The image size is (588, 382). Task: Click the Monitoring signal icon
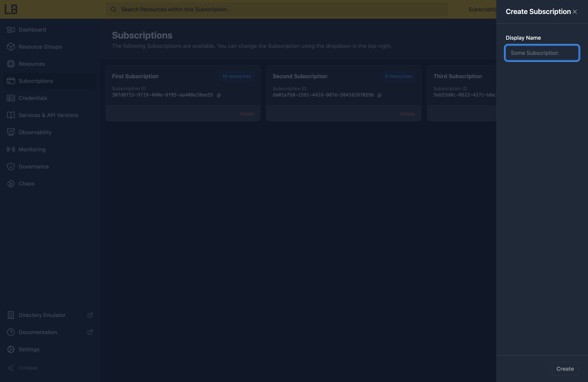click(11, 149)
